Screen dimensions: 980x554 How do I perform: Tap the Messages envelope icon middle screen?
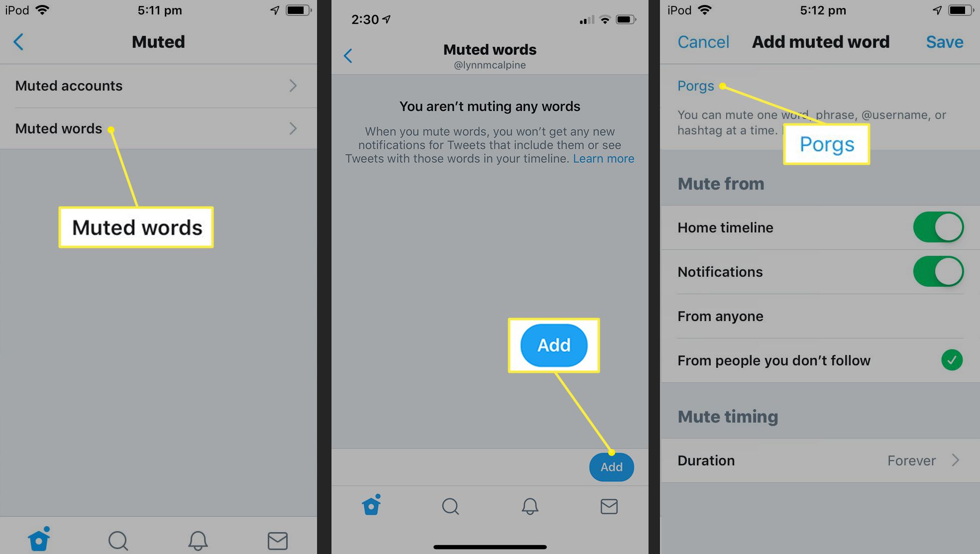(610, 506)
